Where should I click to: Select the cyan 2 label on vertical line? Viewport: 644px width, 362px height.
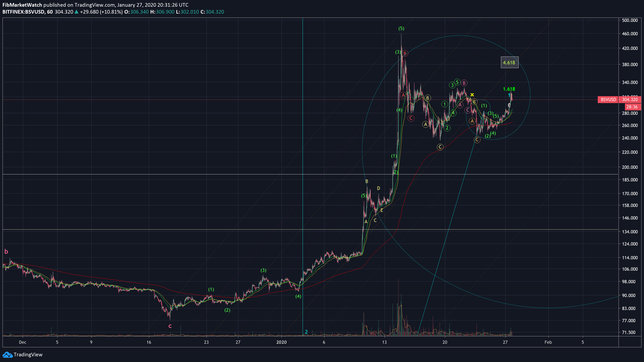pyautogui.click(x=306, y=332)
